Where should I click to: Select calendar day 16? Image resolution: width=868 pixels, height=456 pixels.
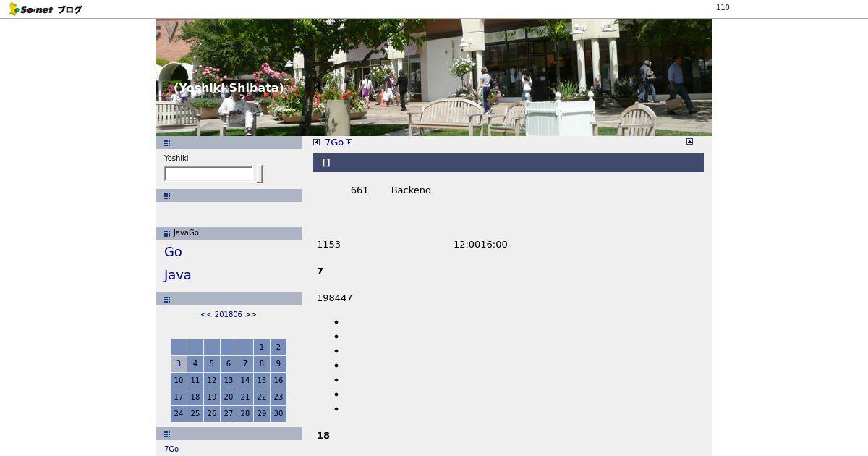click(x=278, y=381)
